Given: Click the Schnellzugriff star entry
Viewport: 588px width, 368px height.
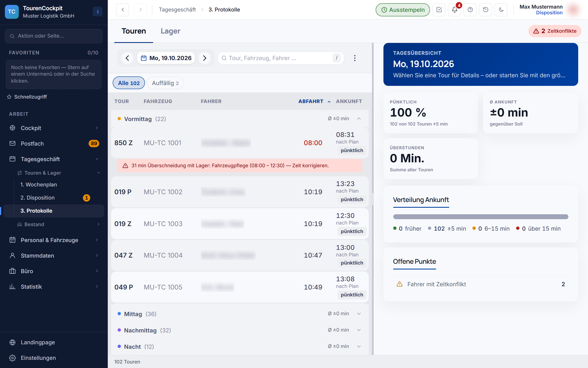Looking at the screenshot, I should tap(27, 97).
